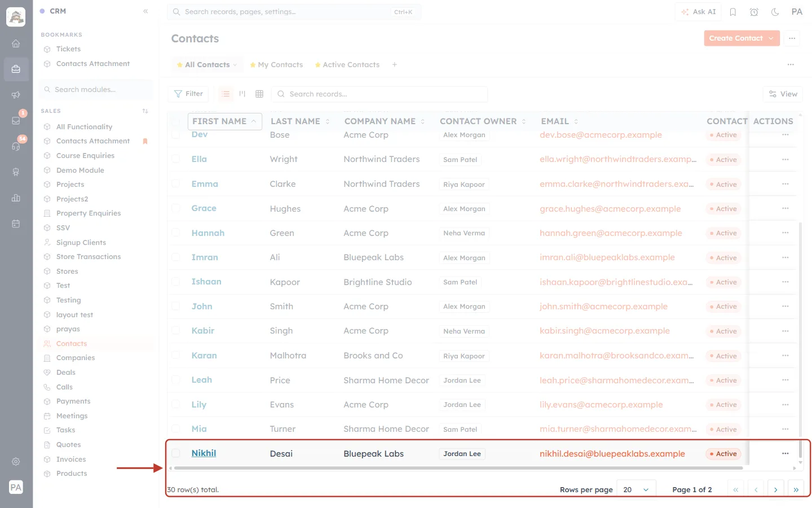Switch to kanban view layout

click(242, 94)
